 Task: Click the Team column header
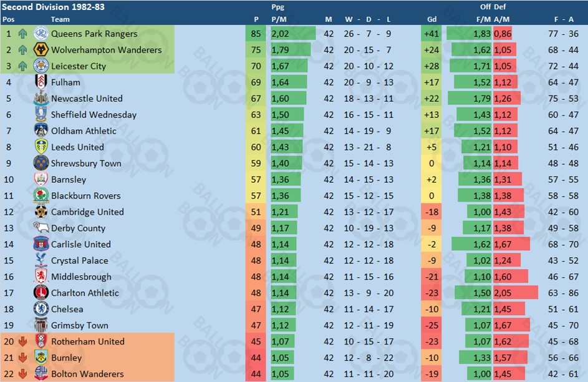coord(60,19)
